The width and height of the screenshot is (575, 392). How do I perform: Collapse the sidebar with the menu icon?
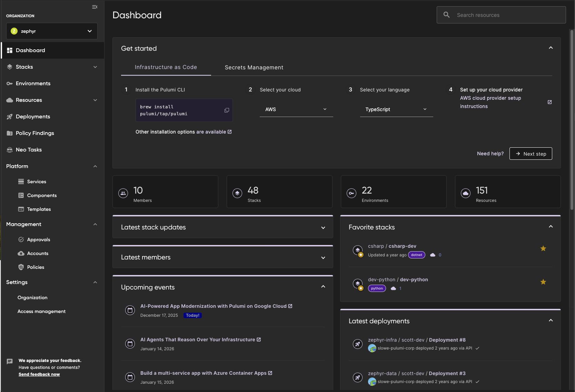tap(95, 7)
